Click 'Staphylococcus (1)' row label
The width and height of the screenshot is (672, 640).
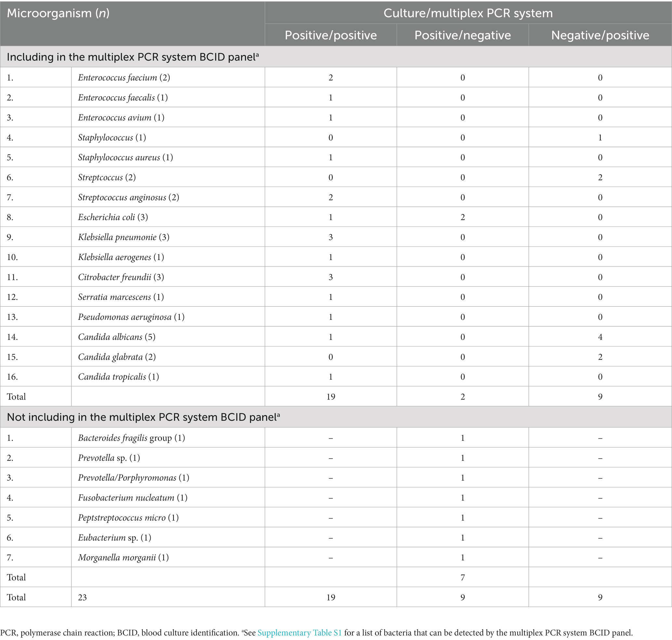[x=112, y=137]
